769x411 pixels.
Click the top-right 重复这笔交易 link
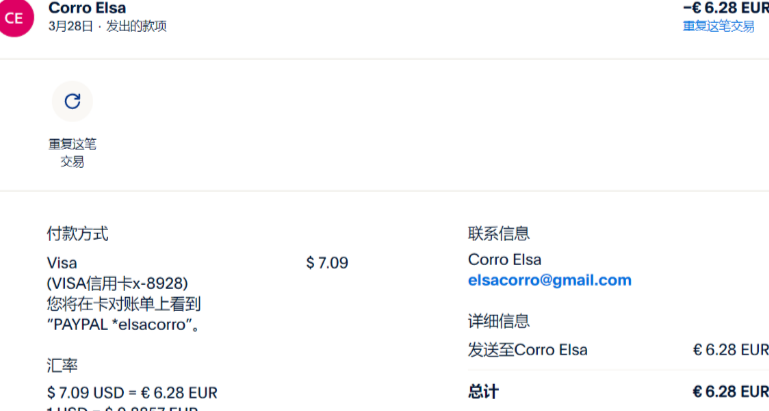718,26
